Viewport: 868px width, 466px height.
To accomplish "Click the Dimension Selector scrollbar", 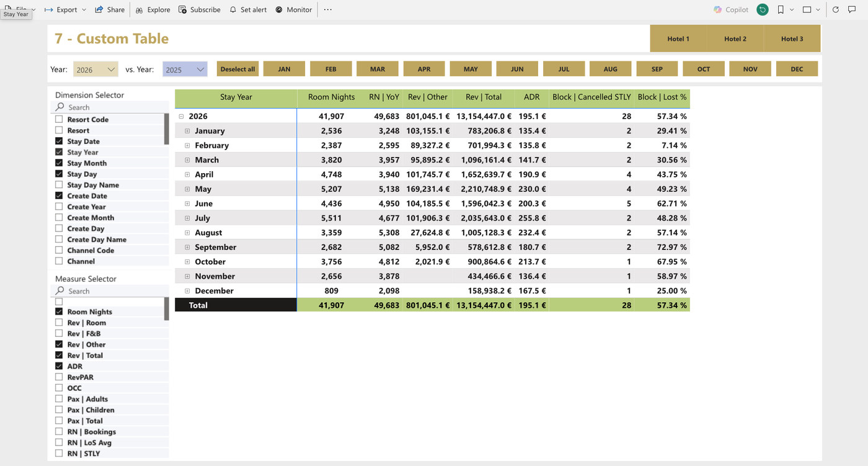I will (x=166, y=129).
